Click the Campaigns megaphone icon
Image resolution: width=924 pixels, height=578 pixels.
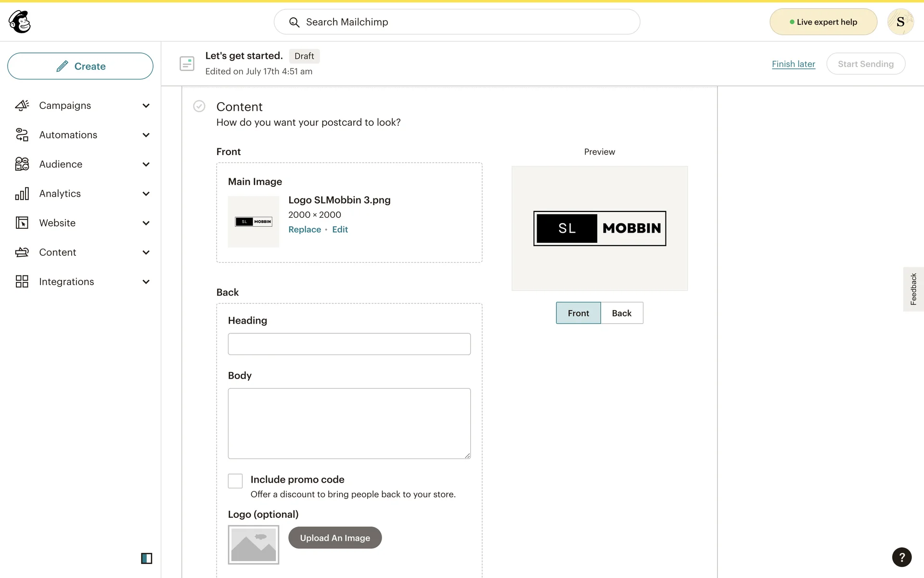pyautogui.click(x=22, y=105)
